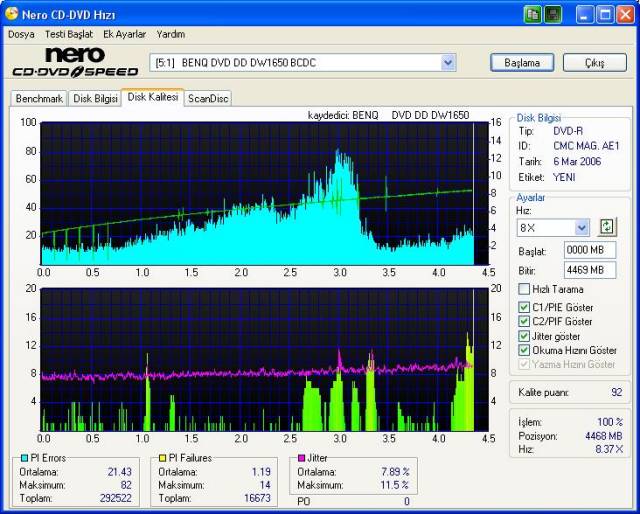This screenshot has width=640, height=514.
Task: Click the Etiket value YENI
Action: (x=564, y=177)
